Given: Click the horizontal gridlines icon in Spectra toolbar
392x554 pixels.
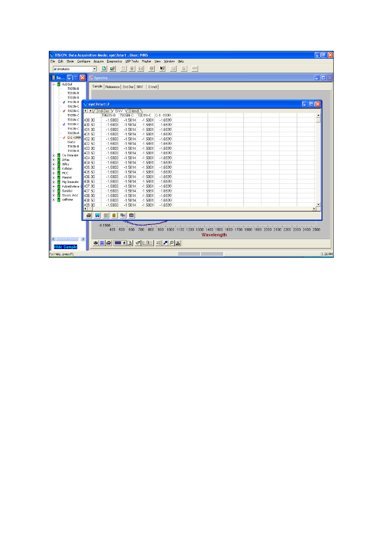Looking at the screenshot, I should tap(151, 243).
